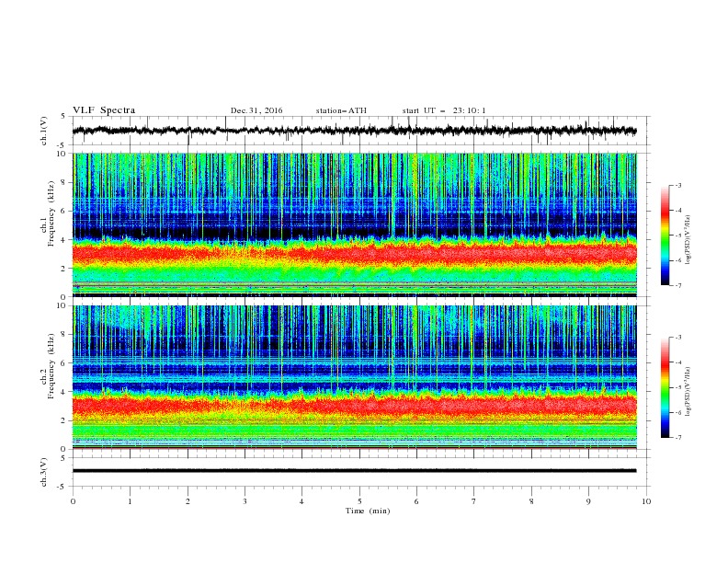Click time axis tick label "1"
This screenshot has width=728, height=563.
point(130,501)
